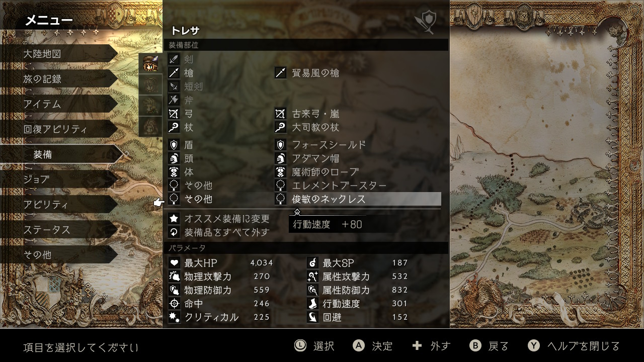Click the staff (杖) slot icon

tap(174, 127)
